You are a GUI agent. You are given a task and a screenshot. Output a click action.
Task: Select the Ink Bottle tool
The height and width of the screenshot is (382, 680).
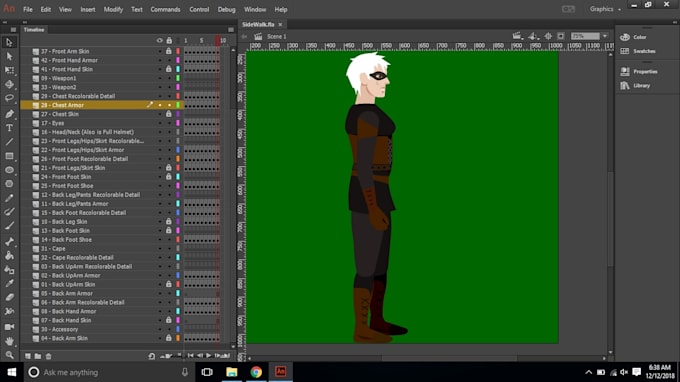[9, 270]
